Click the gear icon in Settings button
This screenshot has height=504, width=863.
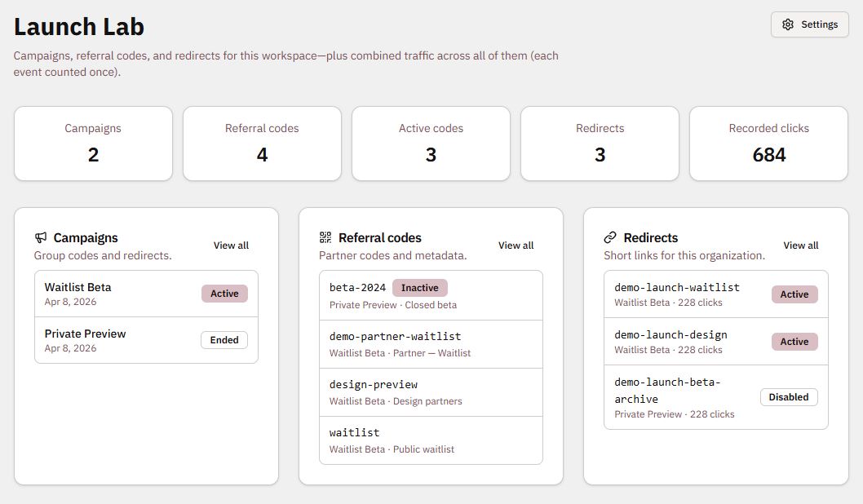click(x=787, y=24)
